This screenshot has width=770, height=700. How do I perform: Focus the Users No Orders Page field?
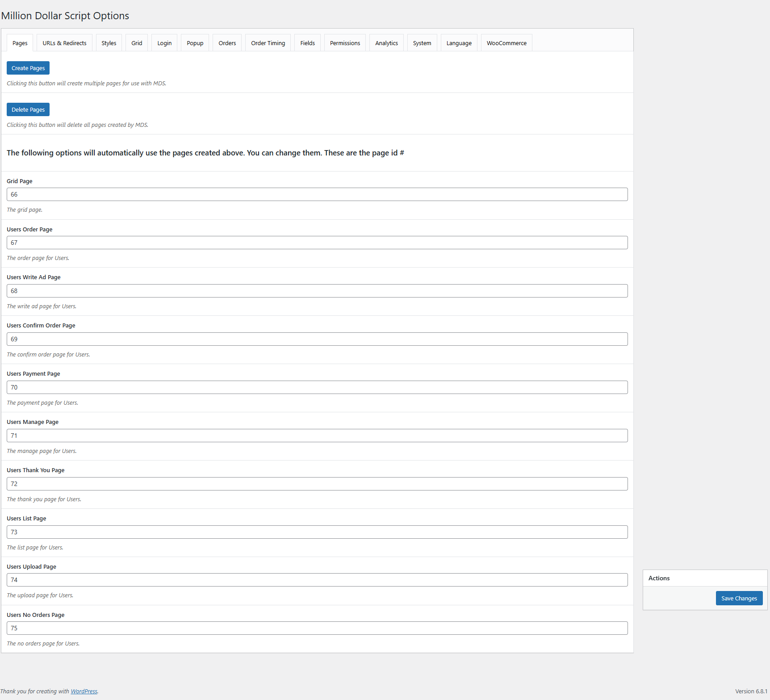pyautogui.click(x=317, y=628)
